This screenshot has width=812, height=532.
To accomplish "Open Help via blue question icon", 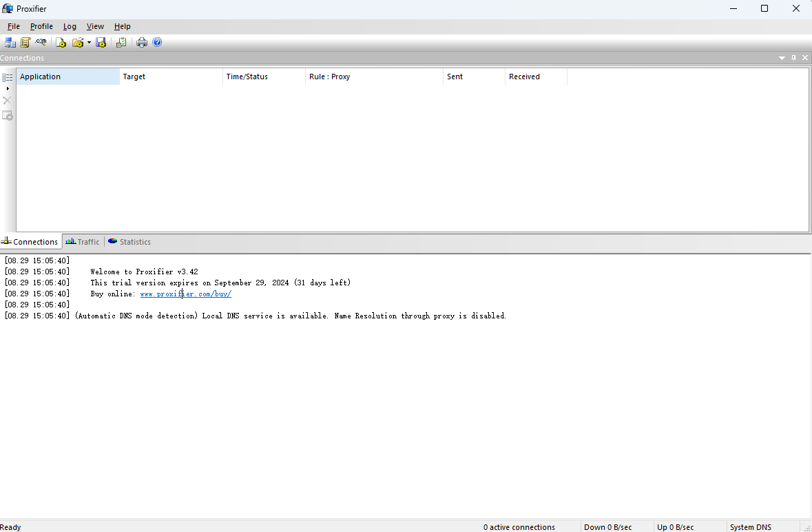I will [x=157, y=43].
